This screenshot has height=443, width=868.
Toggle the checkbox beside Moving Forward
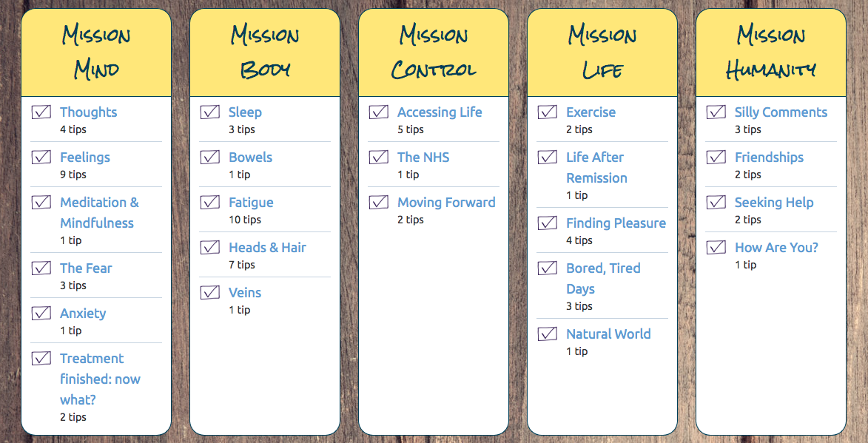379,202
